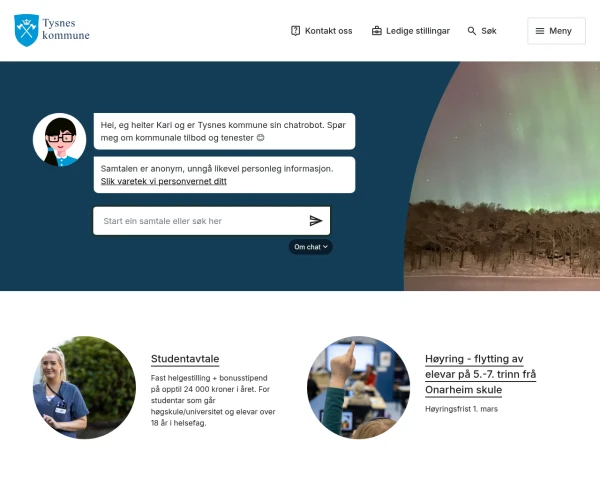Open the Meny button
The image size is (600, 480).
point(556,31)
